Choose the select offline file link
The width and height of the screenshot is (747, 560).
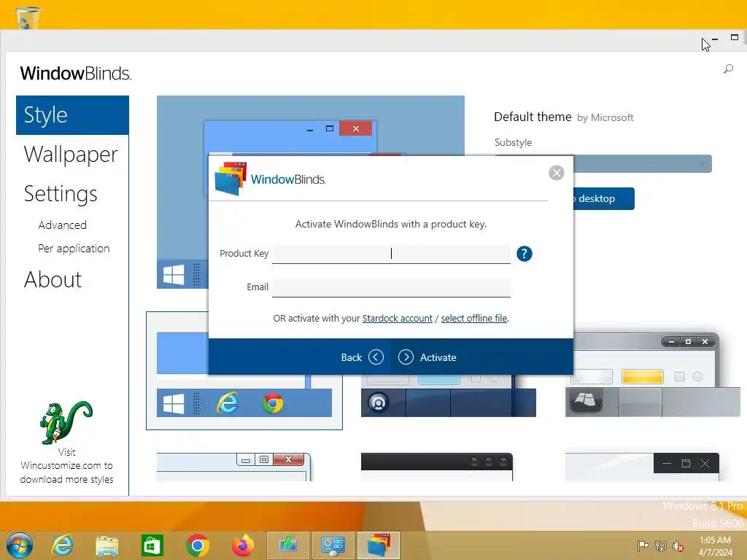[473, 318]
